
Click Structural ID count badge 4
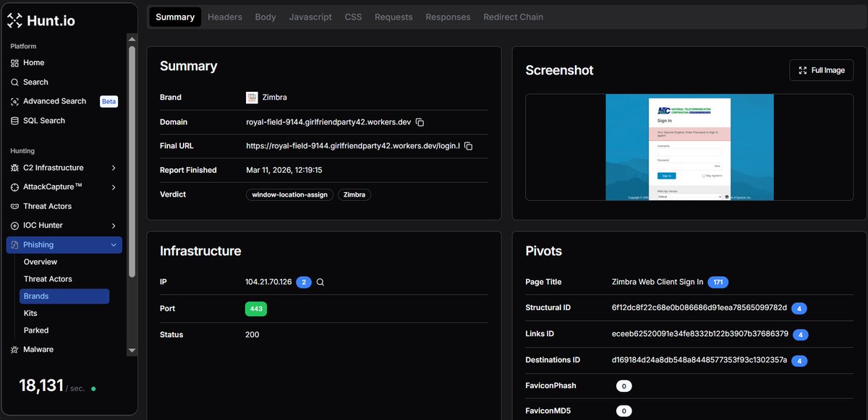pyautogui.click(x=799, y=309)
